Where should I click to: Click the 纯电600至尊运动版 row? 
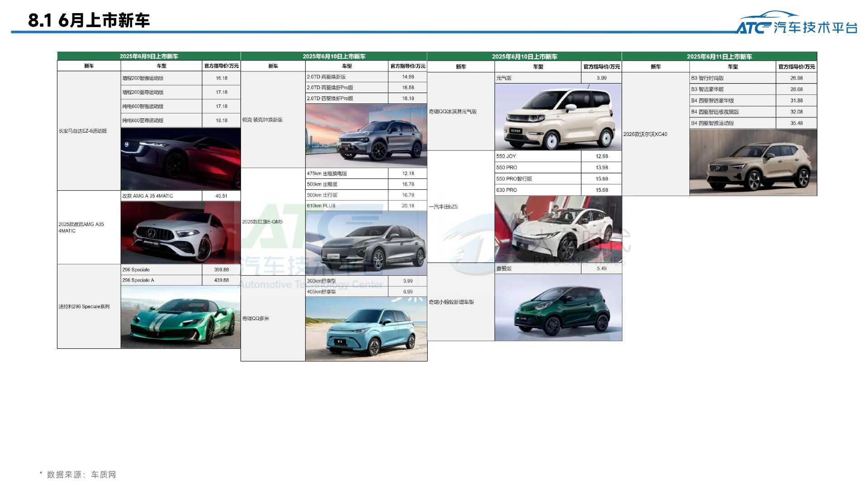click(x=180, y=120)
